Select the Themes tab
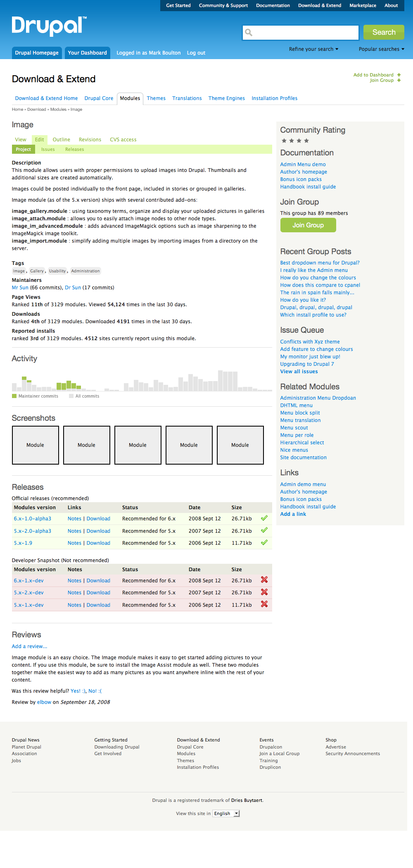The height and width of the screenshot is (868, 413). coord(156,98)
